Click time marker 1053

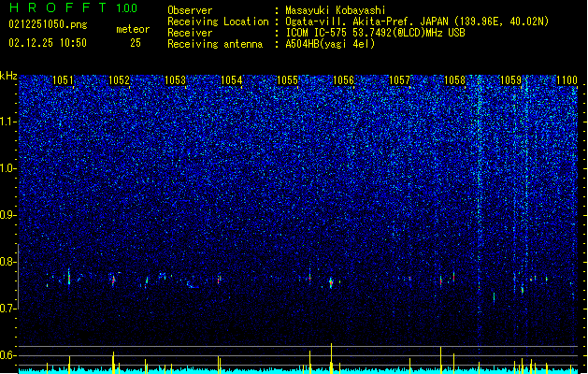[x=175, y=80]
